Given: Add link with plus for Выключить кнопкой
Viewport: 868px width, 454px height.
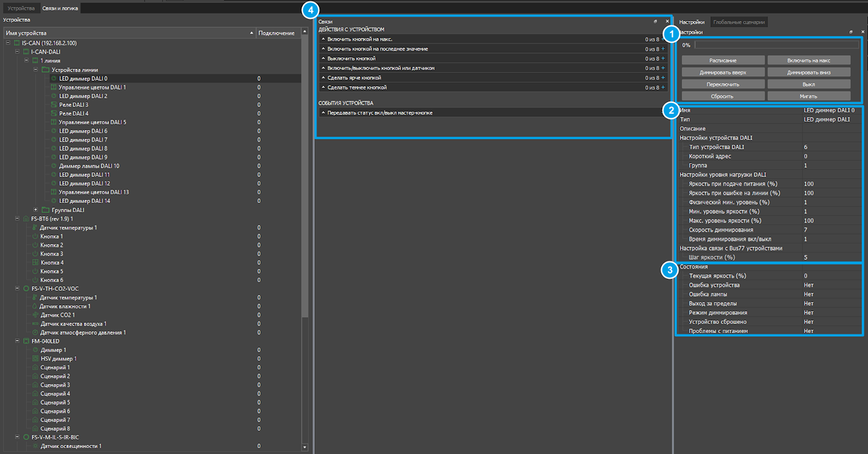Looking at the screenshot, I should pyautogui.click(x=663, y=59).
